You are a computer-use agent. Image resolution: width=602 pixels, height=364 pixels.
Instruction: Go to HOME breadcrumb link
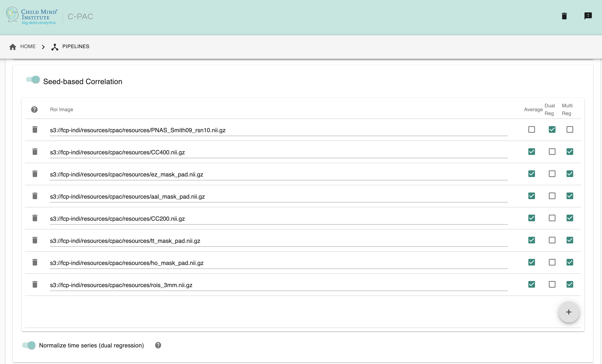point(28,46)
